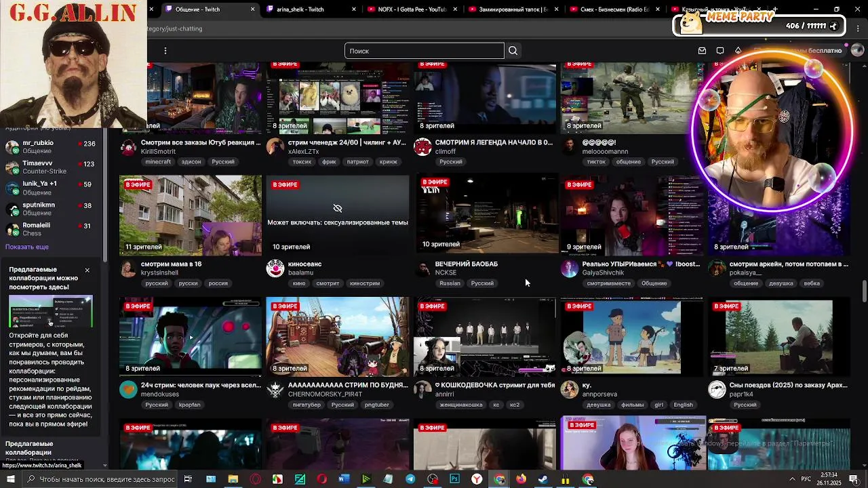Click the Twitch search magnifier button
The image size is (868, 488).
[x=513, y=51]
